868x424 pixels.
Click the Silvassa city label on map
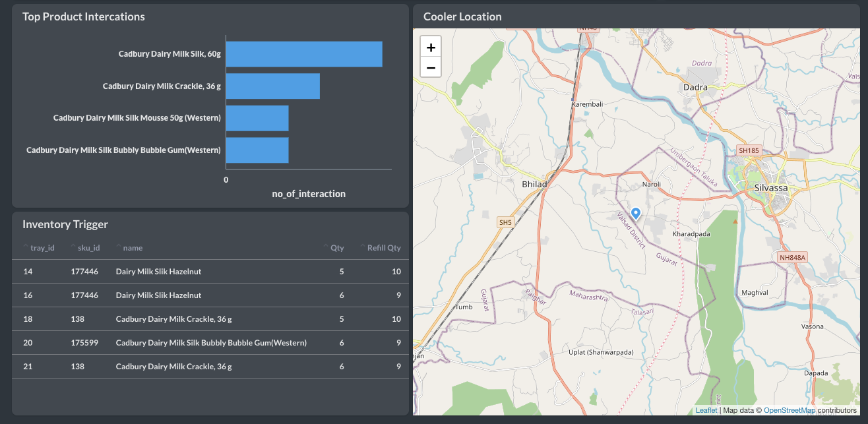click(x=770, y=187)
